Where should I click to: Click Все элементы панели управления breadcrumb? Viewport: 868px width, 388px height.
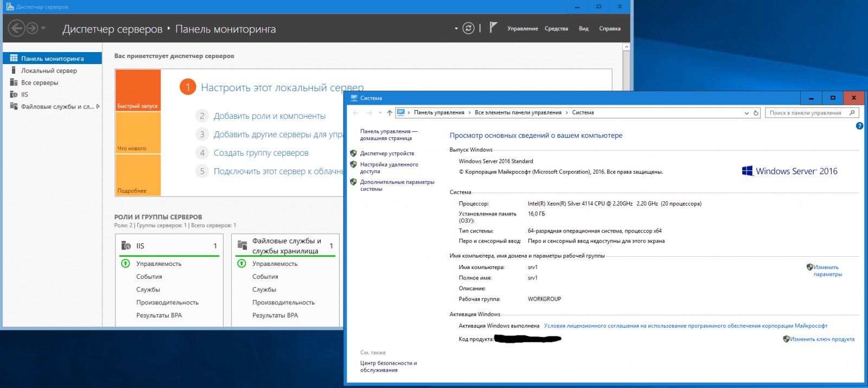point(518,113)
